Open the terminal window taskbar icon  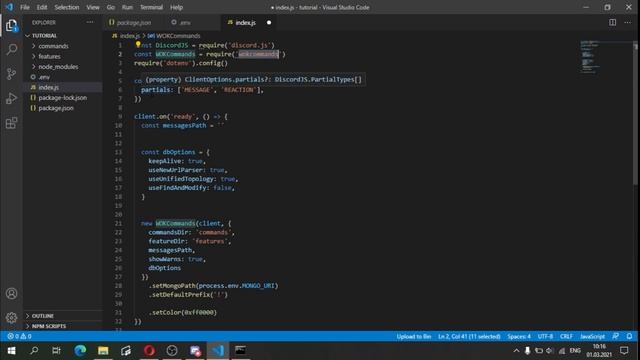pyautogui.click(x=240, y=351)
